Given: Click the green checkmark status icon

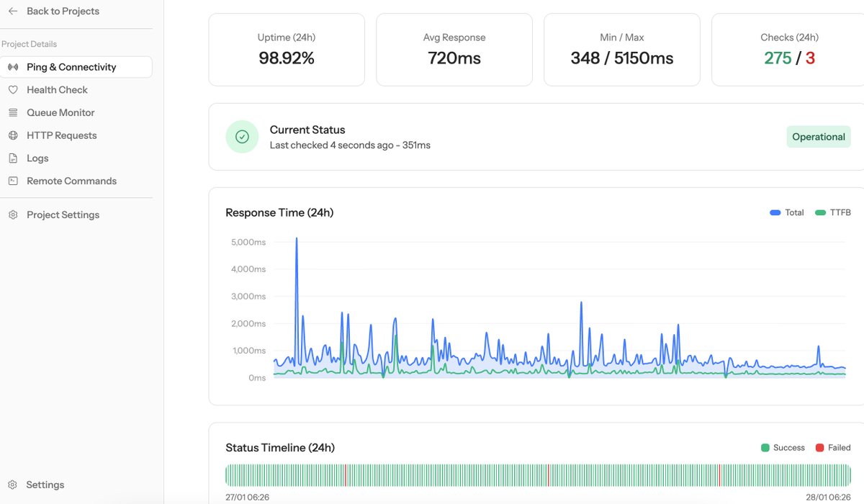Looking at the screenshot, I should coord(242,137).
